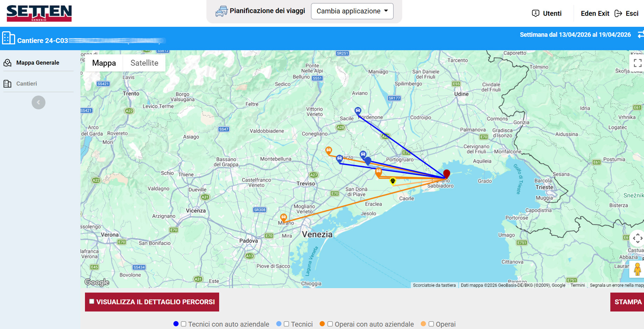Screen dimensions: 644x329
Task: Select the Mappa map type tab
Action: tap(104, 63)
